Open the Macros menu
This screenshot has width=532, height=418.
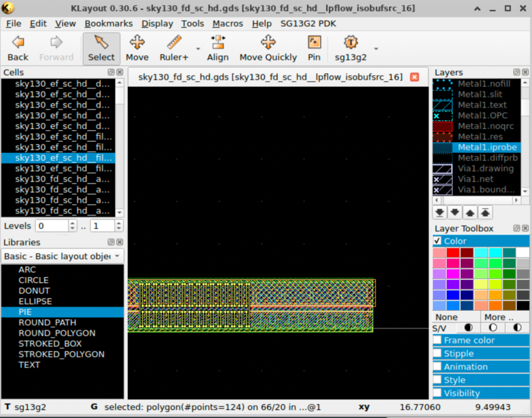227,23
